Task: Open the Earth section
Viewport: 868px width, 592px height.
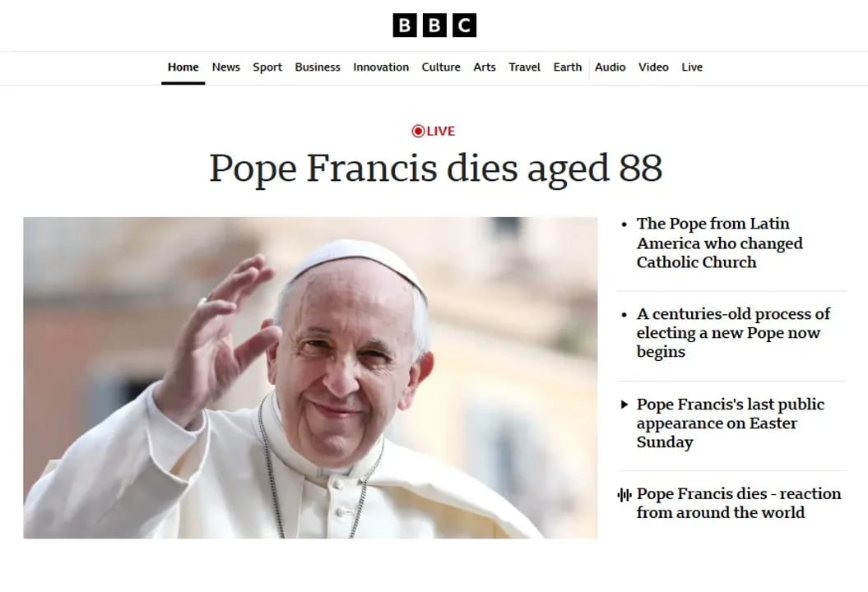Action: tap(568, 67)
